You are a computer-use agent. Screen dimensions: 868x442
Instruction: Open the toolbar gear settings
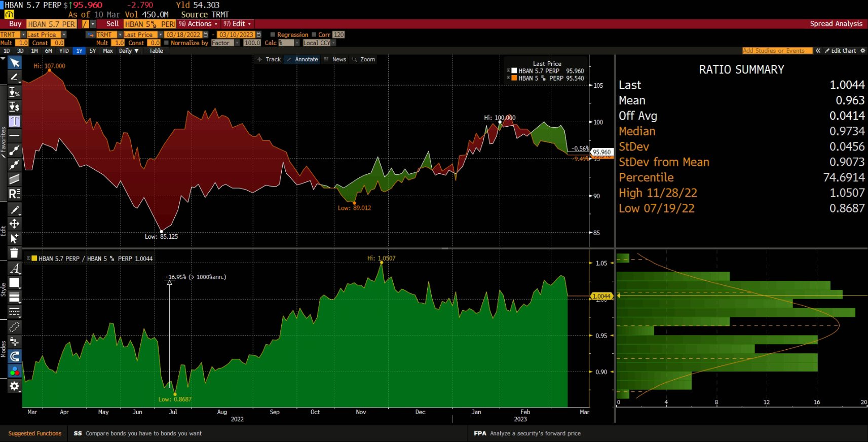tap(14, 386)
